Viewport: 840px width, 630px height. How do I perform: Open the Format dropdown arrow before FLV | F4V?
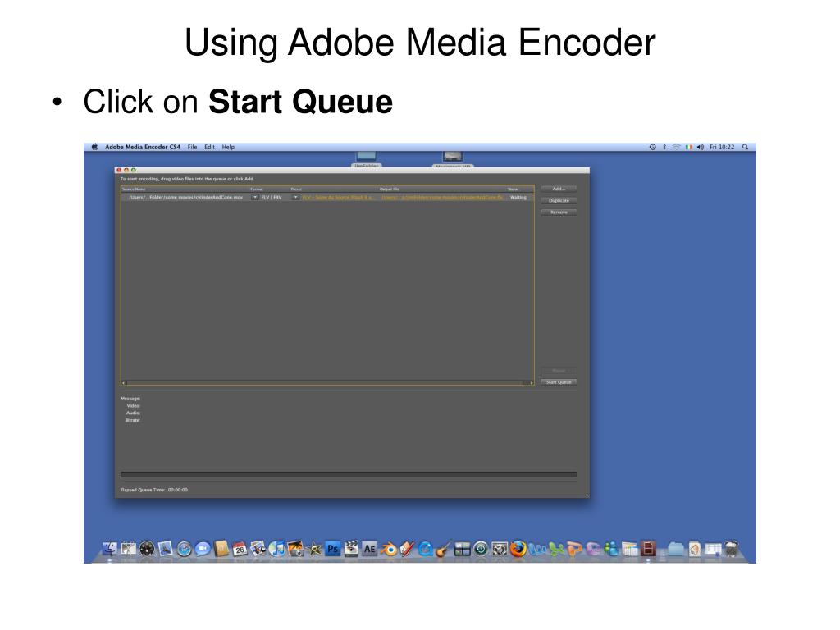[255, 197]
